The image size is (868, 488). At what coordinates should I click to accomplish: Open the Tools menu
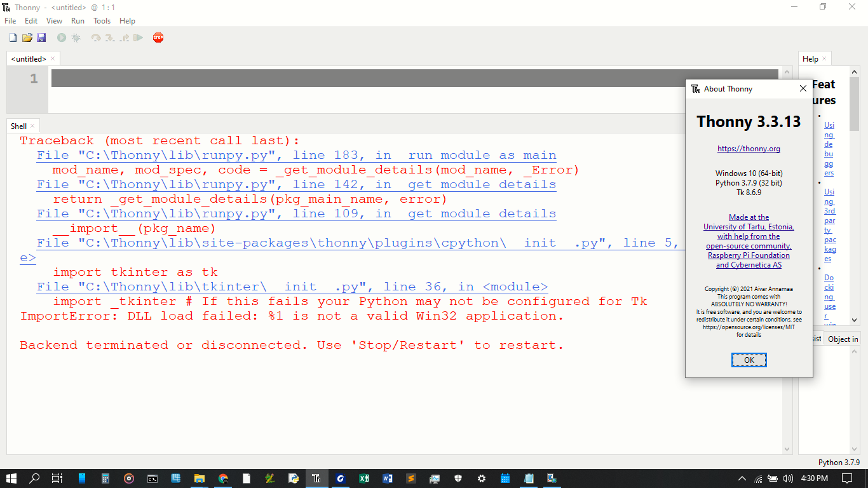pyautogui.click(x=102, y=20)
